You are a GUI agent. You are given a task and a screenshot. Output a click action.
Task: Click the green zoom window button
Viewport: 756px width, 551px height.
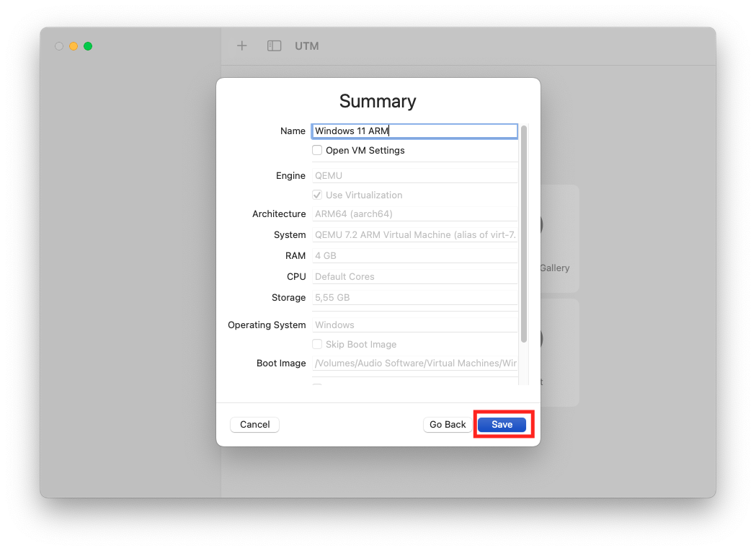click(88, 46)
